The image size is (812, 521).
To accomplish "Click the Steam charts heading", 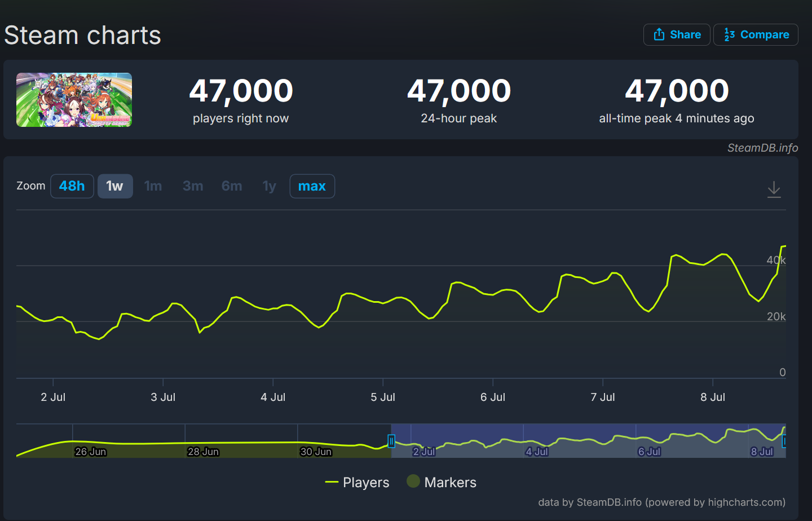I will (x=83, y=35).
